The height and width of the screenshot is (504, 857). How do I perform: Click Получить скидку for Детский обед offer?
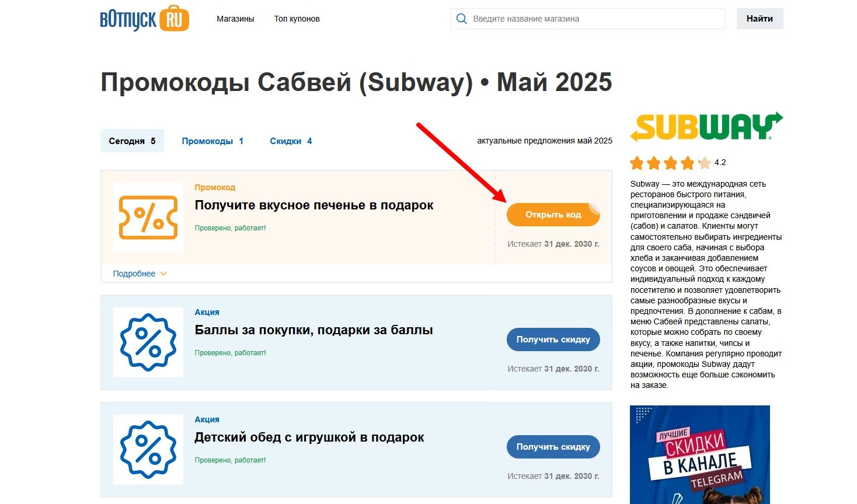[552, 446]
